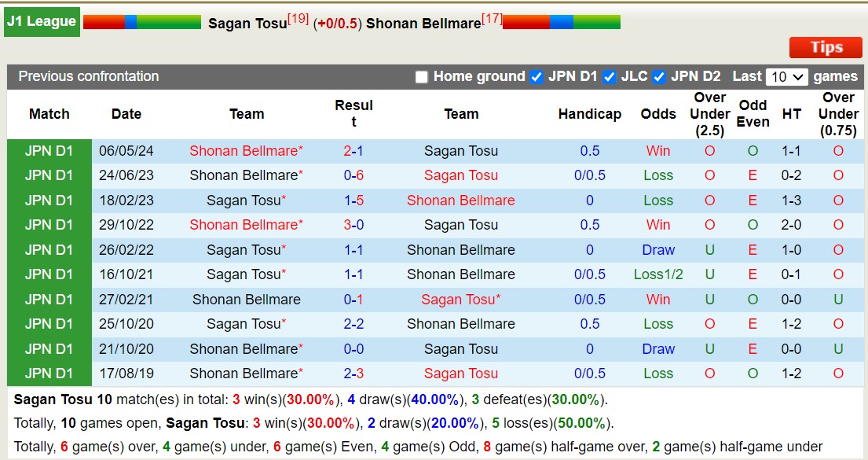Screen dimensions: 868x460
Task: Enable the Home ground checkbox
Action: [422, 77]
